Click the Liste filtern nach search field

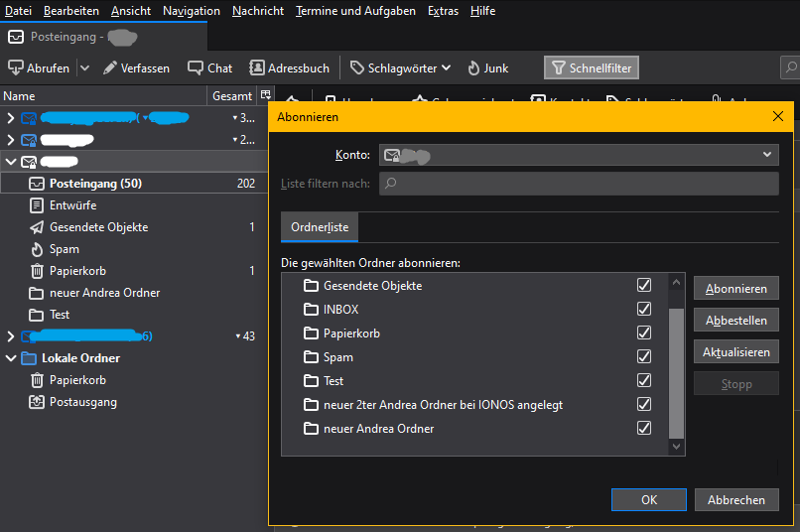pyautogui.click(x=579, y=184)
